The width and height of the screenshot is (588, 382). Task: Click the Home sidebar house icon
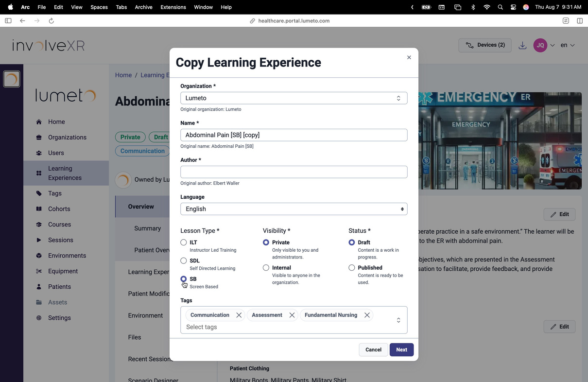(39, 122)
